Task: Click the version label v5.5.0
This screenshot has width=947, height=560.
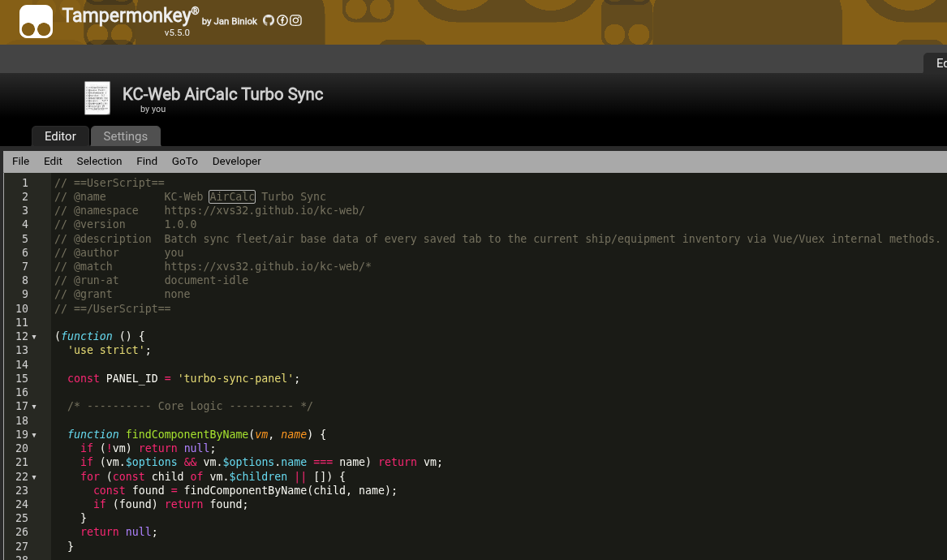Action: pyautogui.click(x=177, y=32)
